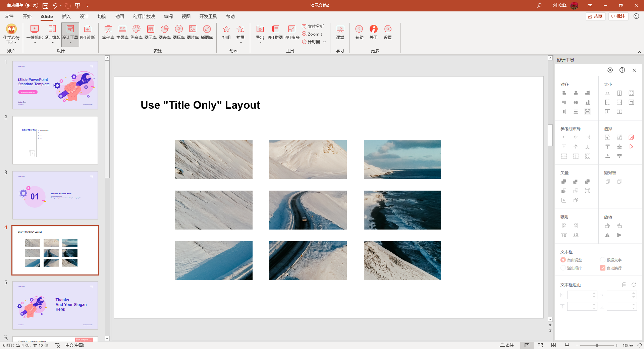The width and height of the screenshot is (644, 349).
Task: Click the equal height icon in 大小 section
Action: (619, 93)
